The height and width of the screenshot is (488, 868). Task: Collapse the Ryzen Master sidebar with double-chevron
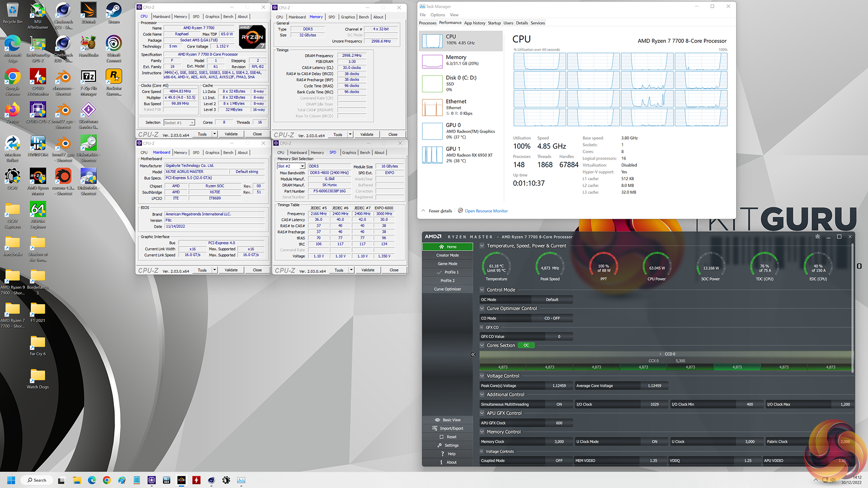(x=473, y=355)
